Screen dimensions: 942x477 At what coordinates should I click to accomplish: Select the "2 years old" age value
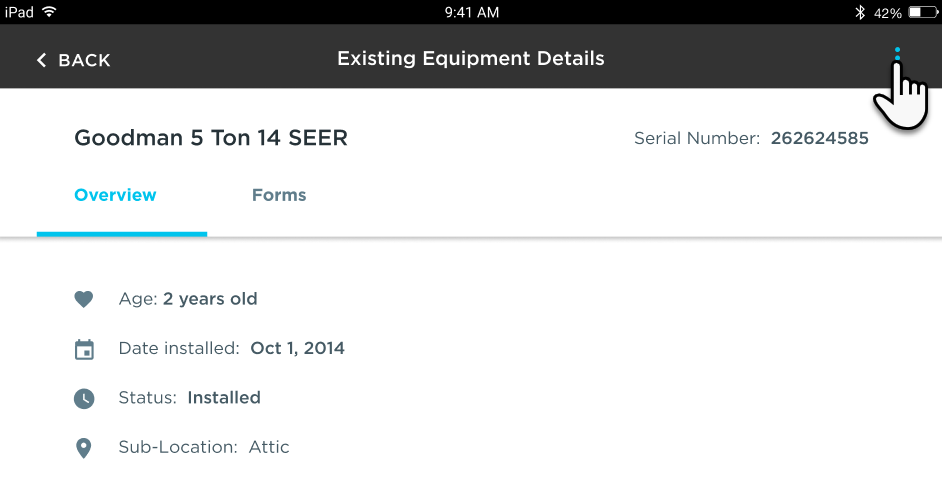pyautogui.click(x=210, y=299)
